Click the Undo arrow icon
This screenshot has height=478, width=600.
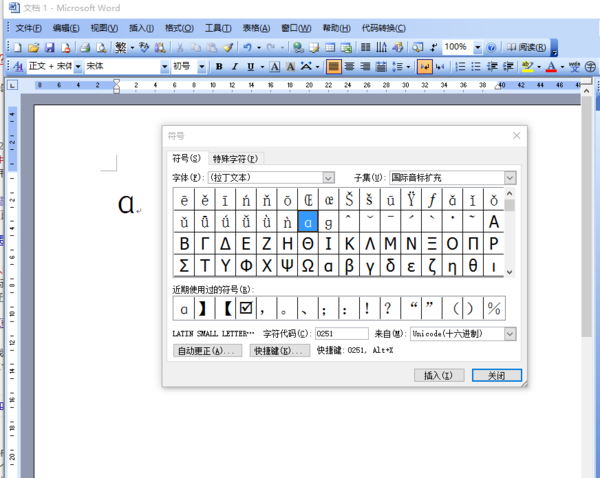pyautogui.click(x=247, y=47)
